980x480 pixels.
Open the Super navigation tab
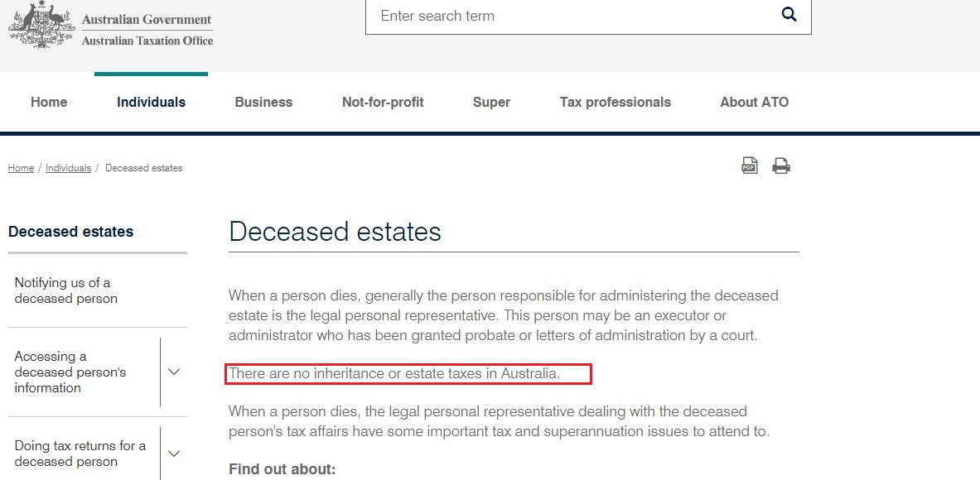(491, 103)
